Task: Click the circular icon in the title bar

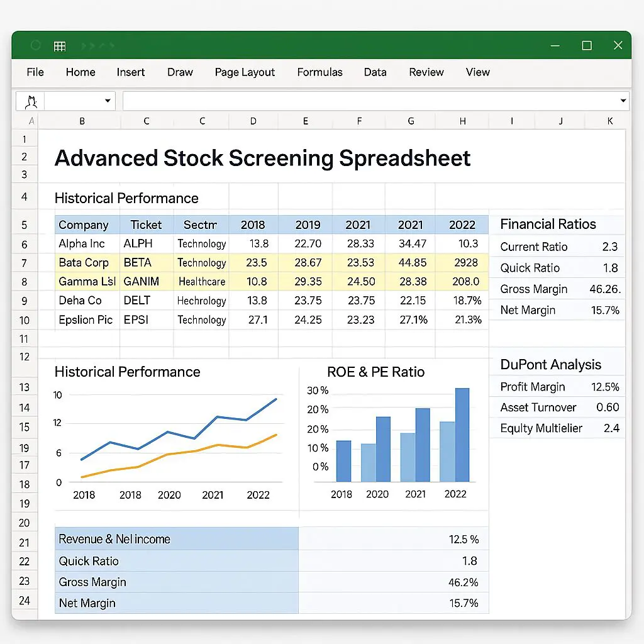Action: (x=36, y=46)
